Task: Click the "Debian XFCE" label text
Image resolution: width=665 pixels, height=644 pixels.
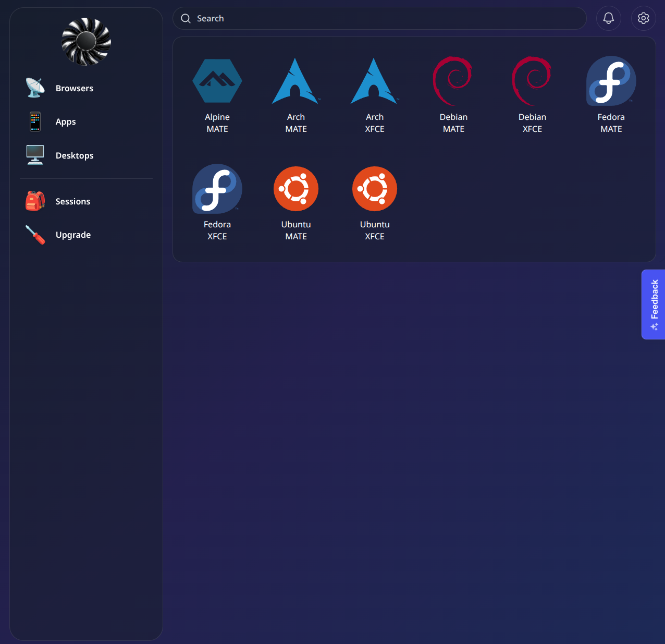Action: click(x=532, y=123)
